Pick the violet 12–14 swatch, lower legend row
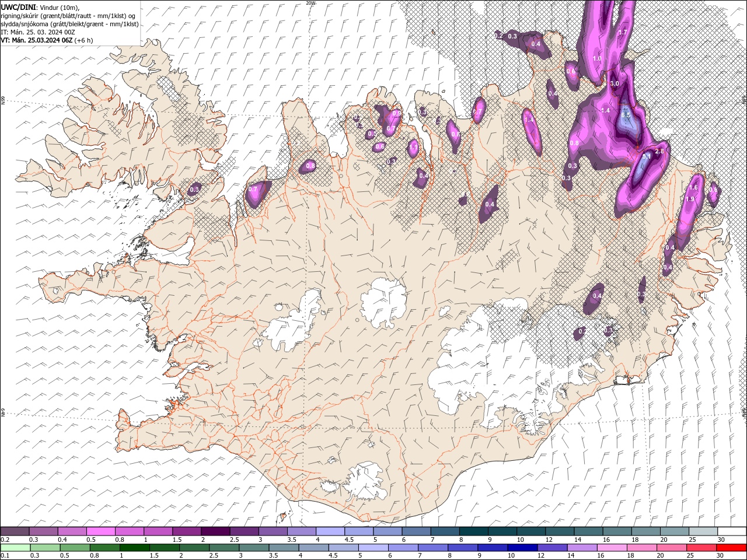 tap(552, 548)
